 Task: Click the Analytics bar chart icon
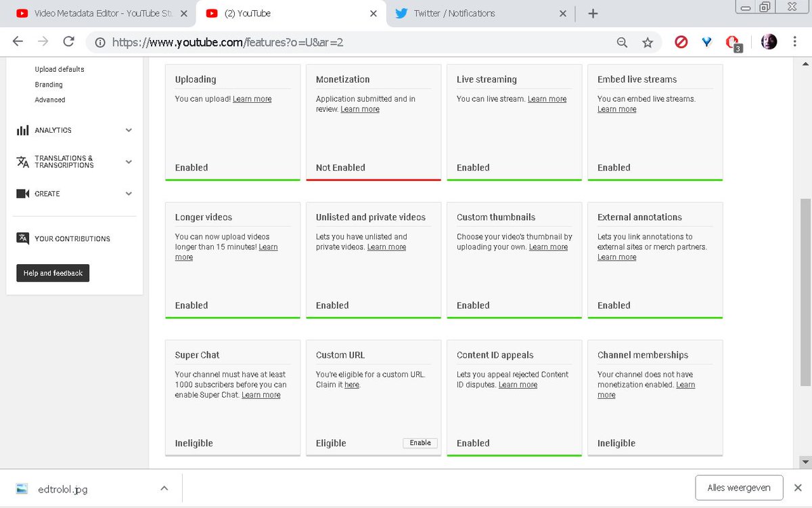pos(23,130)
